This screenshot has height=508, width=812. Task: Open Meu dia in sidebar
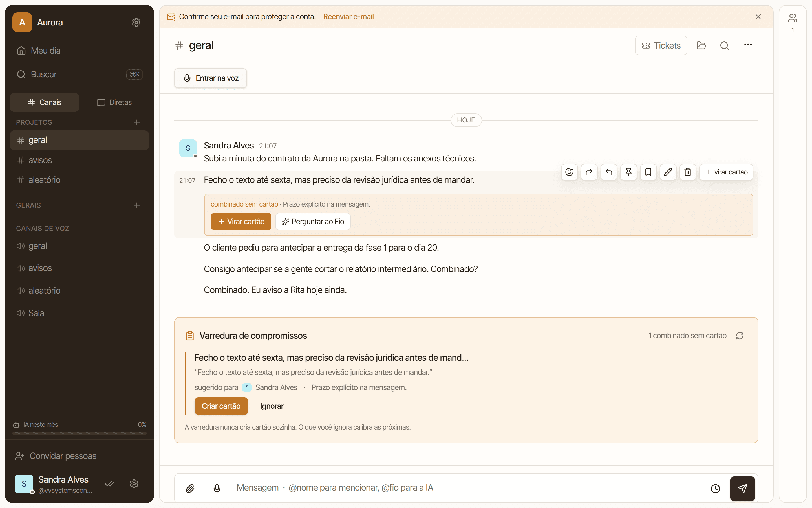pos(80,51)
